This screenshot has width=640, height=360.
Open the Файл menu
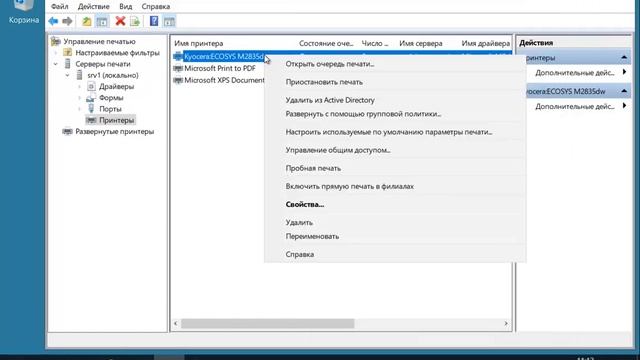pyautogui.click(x=60, y=7)
